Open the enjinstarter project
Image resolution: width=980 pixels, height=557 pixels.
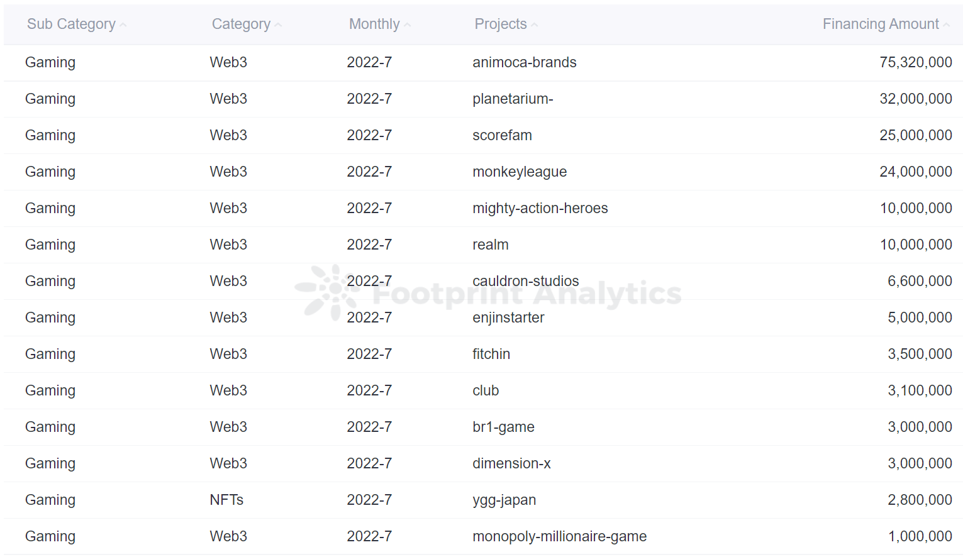(x=508, y=317)
